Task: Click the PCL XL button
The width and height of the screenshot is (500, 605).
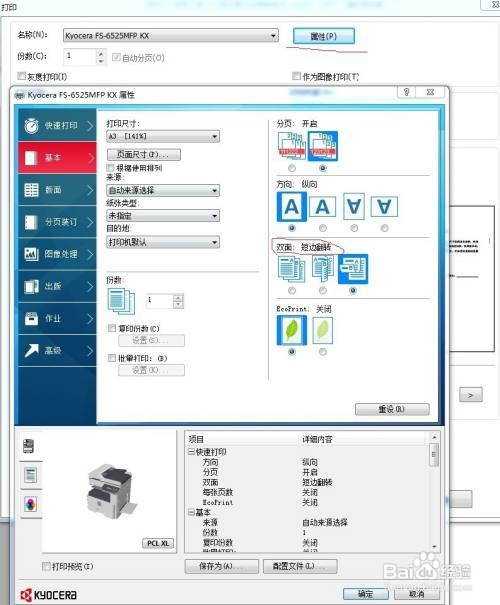Action: tap(158, 543)
